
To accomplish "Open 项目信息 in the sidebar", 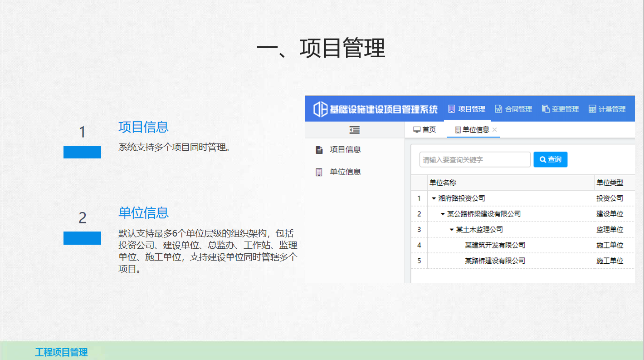I will [345, 150].
